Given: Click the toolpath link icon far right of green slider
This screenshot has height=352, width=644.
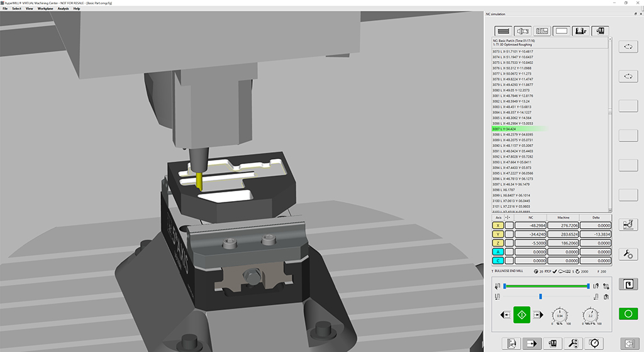Looking at the screenshot, I should (x=606, y=286).
